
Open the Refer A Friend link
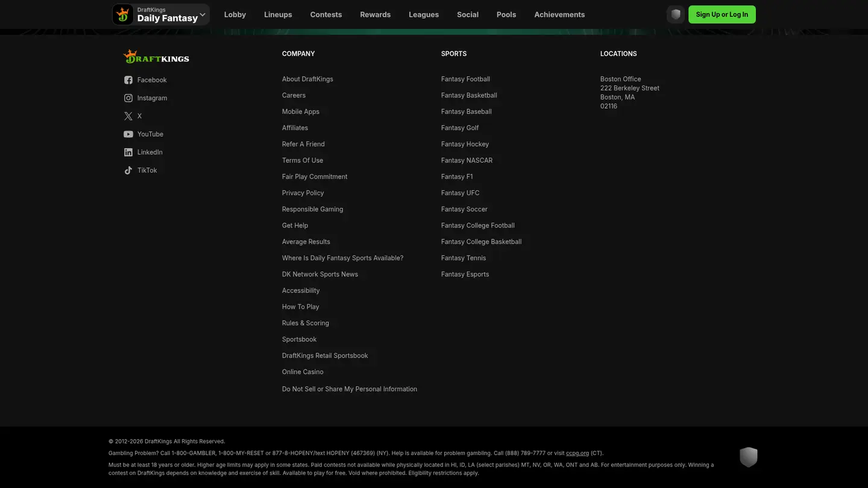coord(303,144)
